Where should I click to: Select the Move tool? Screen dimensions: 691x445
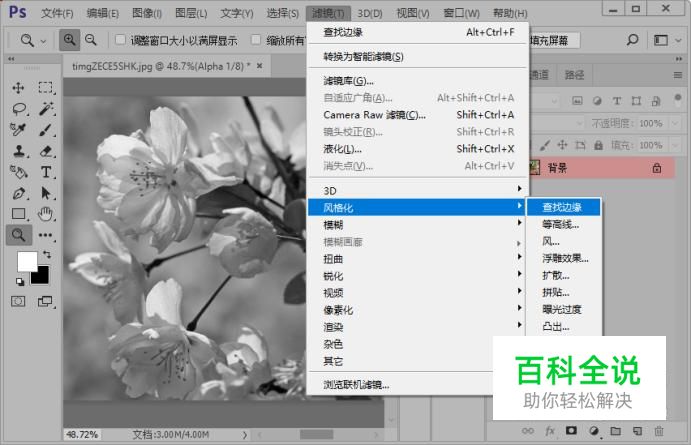click(19, 88)
